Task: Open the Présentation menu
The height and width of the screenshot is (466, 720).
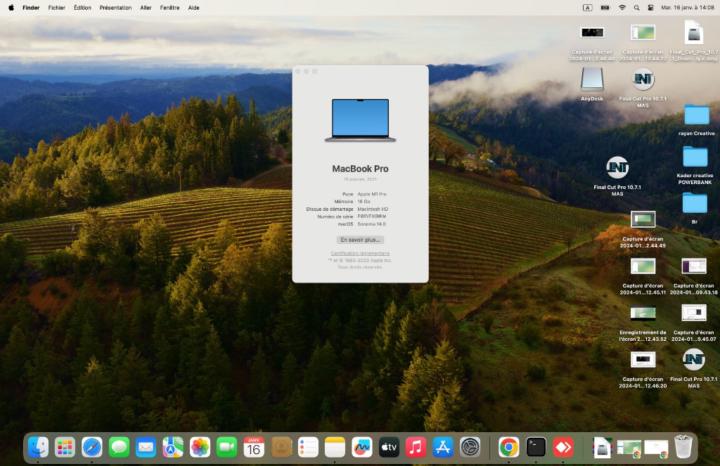Action: pyautogui.click(x=115, y=7)
